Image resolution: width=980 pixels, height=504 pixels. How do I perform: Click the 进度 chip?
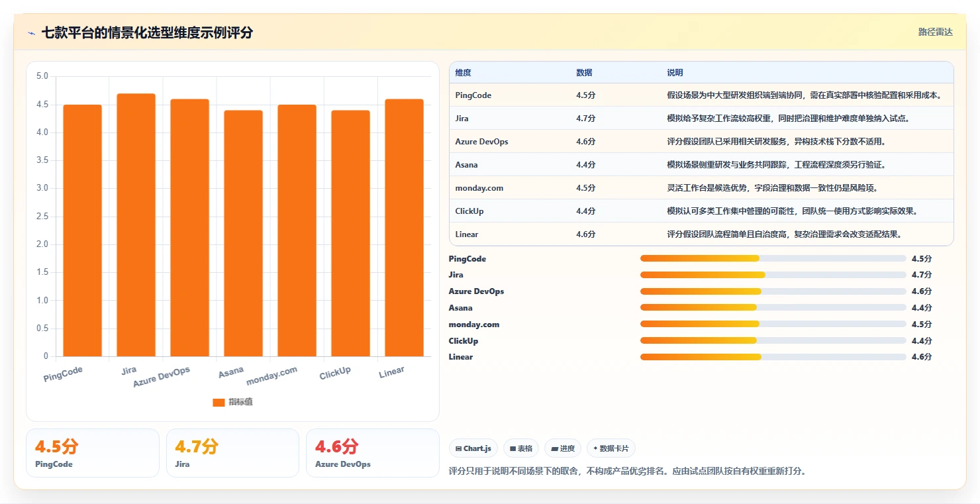pos(563,448)
